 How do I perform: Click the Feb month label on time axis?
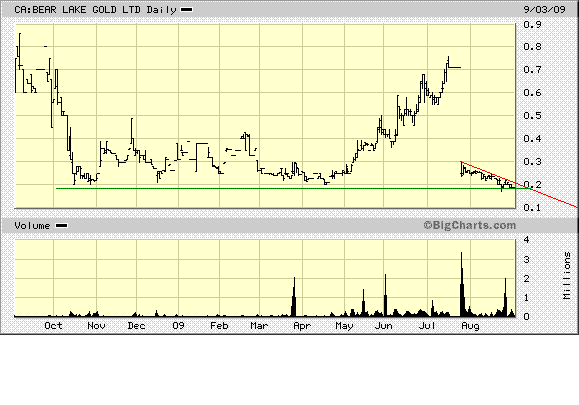pyautogui.click(x=219, y=326)
